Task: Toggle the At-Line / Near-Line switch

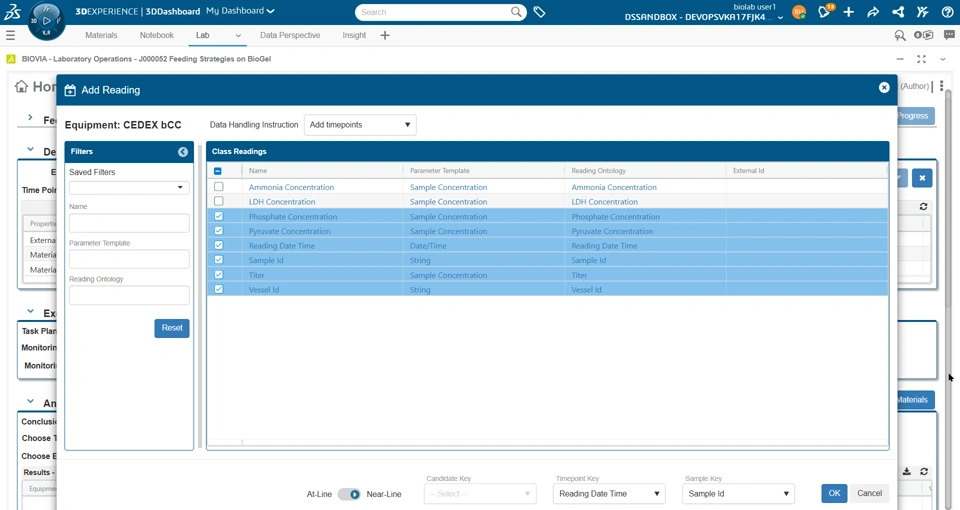Action: pyautogui.click(x=349, y=494)
